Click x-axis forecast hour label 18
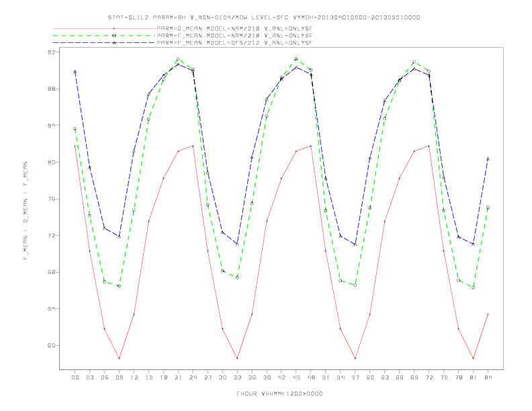Screen dimensions: 532x411 tap(163, 377)
